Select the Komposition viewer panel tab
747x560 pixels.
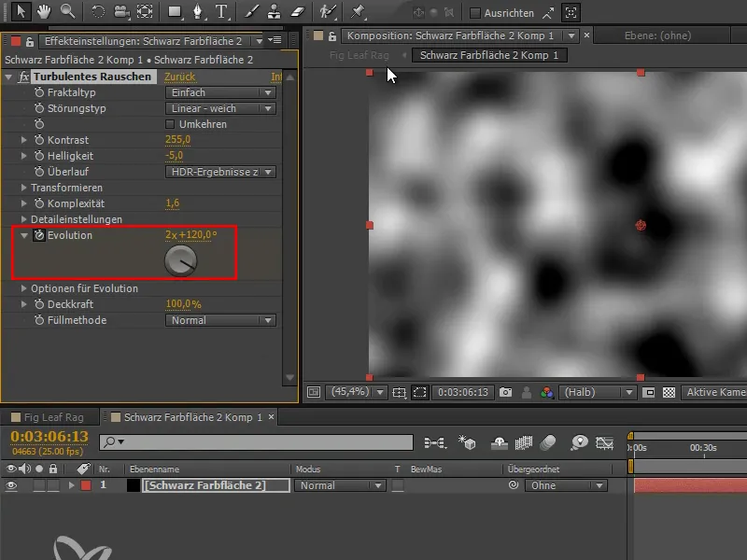(x=450, y=35)
